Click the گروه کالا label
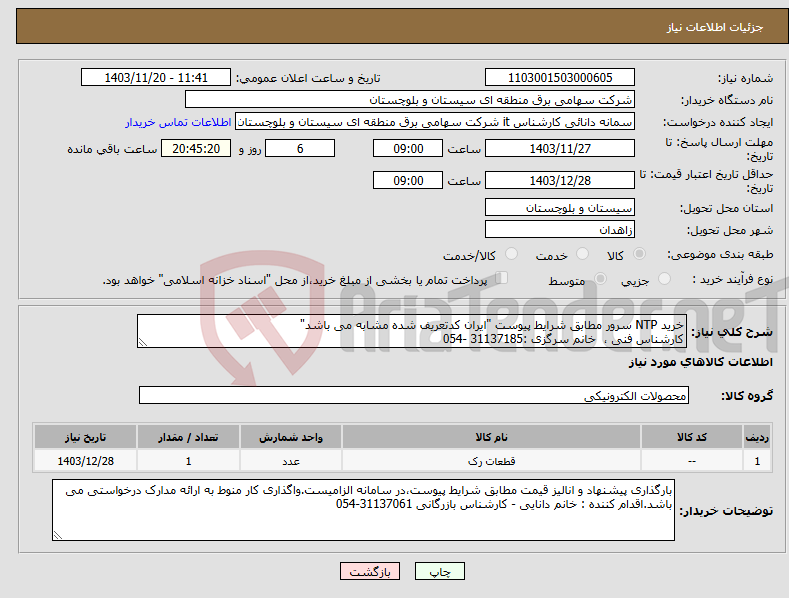Screen dimensions: 789x598 point(747,396)
